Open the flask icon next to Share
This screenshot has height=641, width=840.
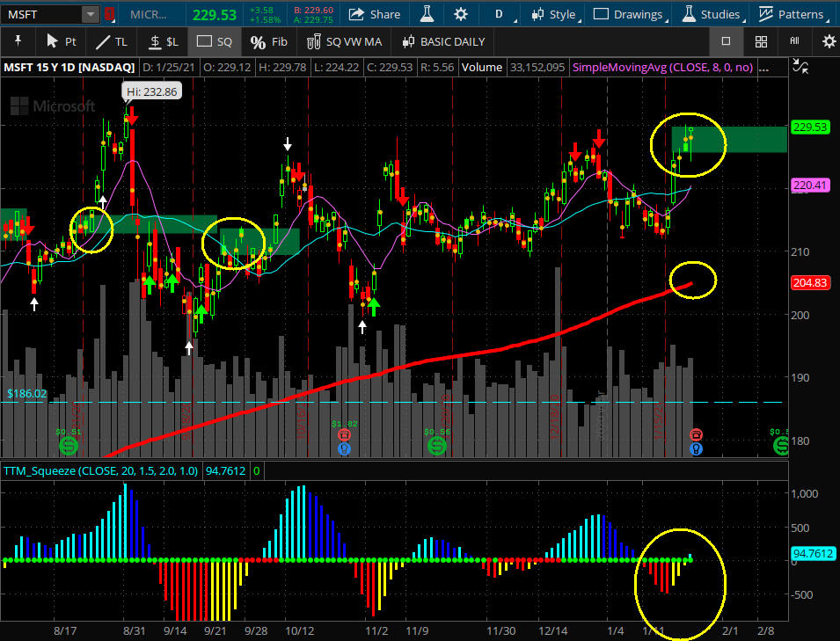point(427,14)
